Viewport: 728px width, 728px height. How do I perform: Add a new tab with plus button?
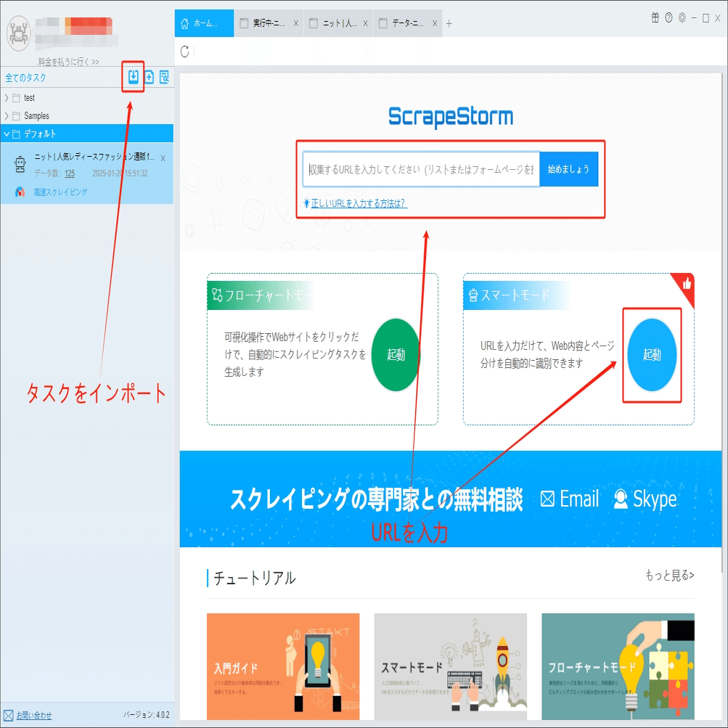point(449,24)
